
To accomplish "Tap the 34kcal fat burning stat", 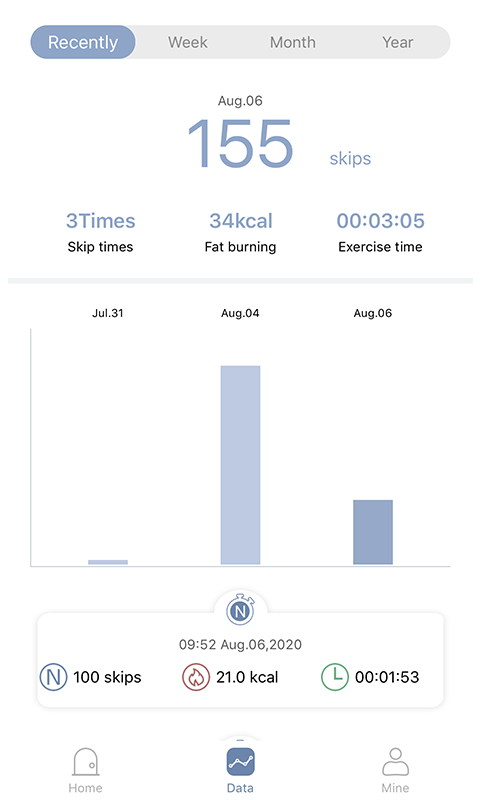I will [x=240, y=233].
